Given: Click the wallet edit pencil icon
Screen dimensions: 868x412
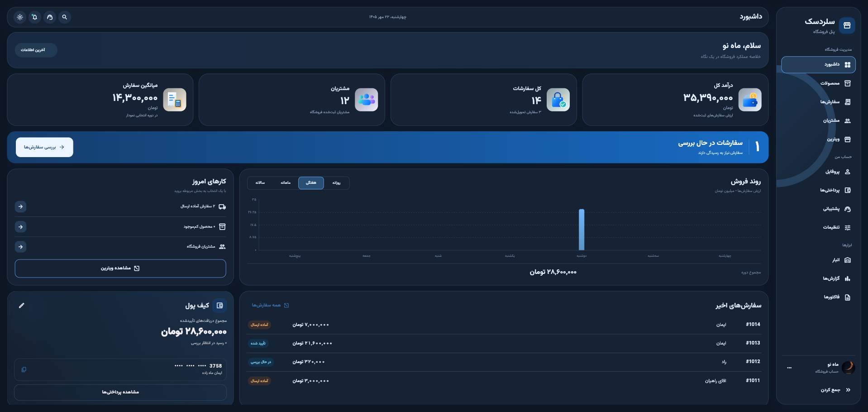Looking at the screenshot, I should click(x=22, y=306).
